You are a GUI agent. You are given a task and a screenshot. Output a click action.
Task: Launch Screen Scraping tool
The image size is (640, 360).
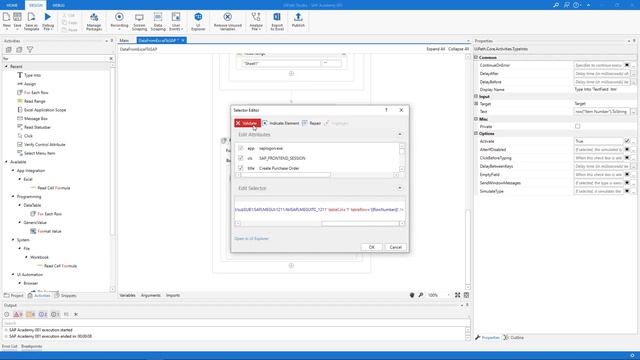(x=139, y=17)
